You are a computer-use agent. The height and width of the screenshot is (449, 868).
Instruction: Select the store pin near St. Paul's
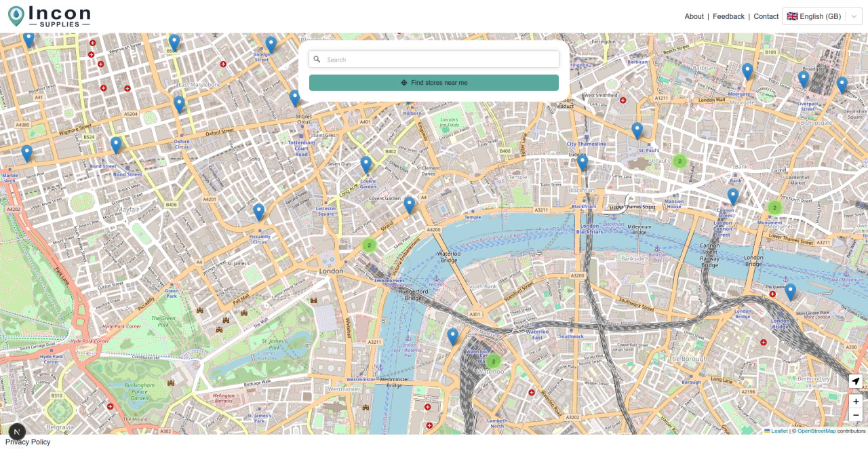pos(637,131)
